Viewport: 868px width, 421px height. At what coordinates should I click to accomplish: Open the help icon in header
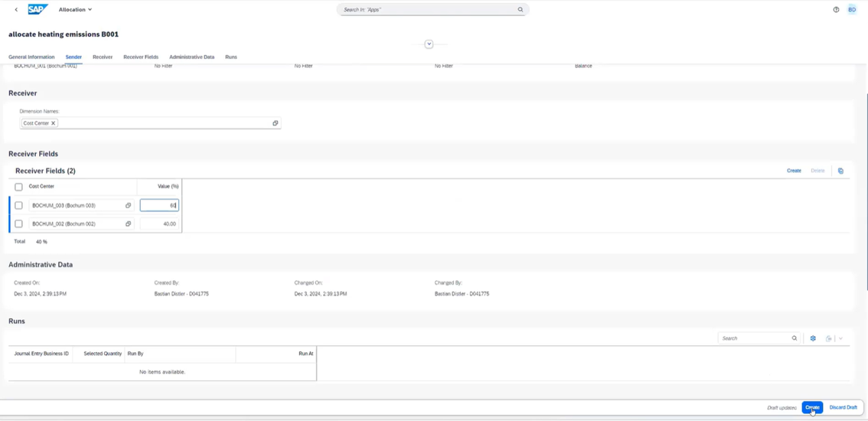point(836,10)
